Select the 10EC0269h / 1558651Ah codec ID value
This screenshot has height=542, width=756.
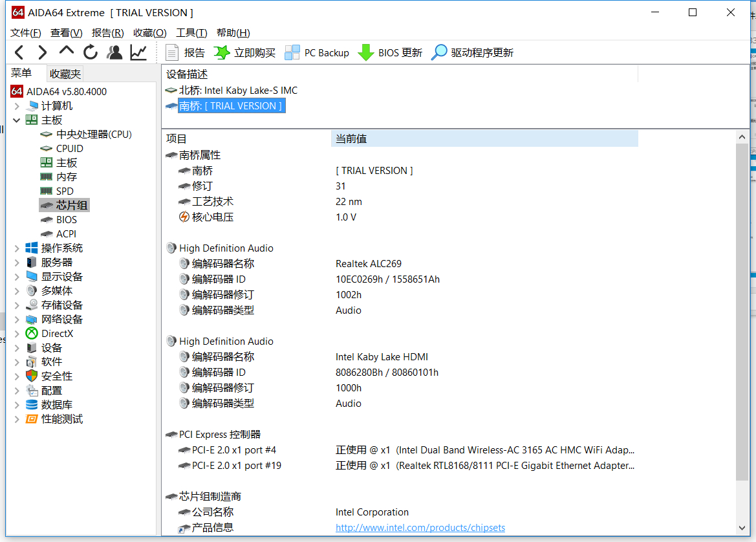(387, 279)
